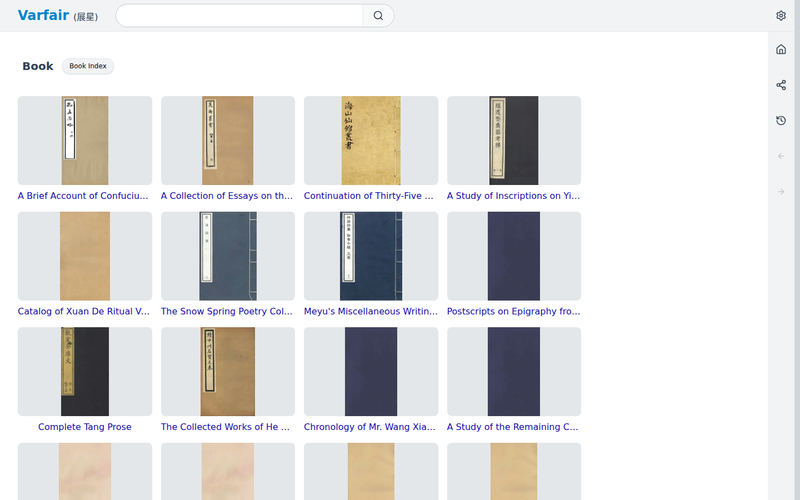
Task: Open Chronology of Mr. Wang Xia link
Action: 370,427
